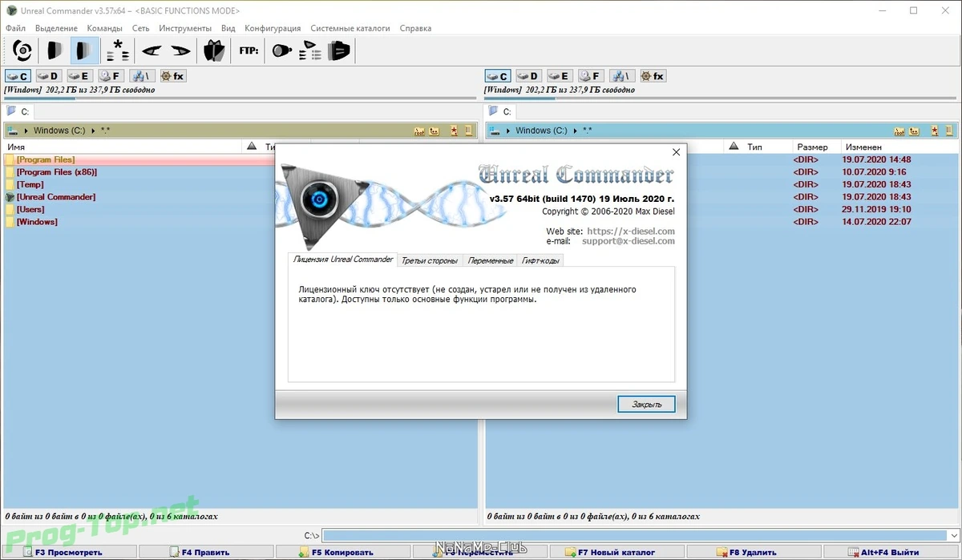Click the asterisk selection toolbar icon

(x=117, y=51)
